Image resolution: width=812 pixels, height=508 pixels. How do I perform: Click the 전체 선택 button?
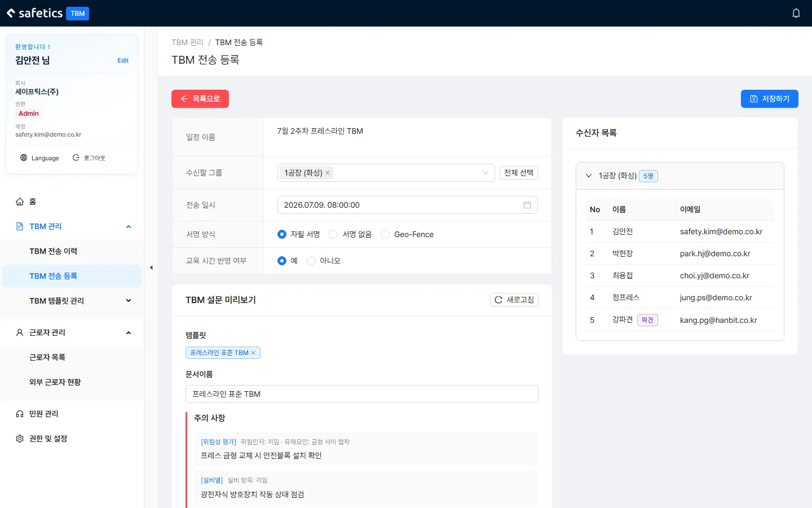519,173
